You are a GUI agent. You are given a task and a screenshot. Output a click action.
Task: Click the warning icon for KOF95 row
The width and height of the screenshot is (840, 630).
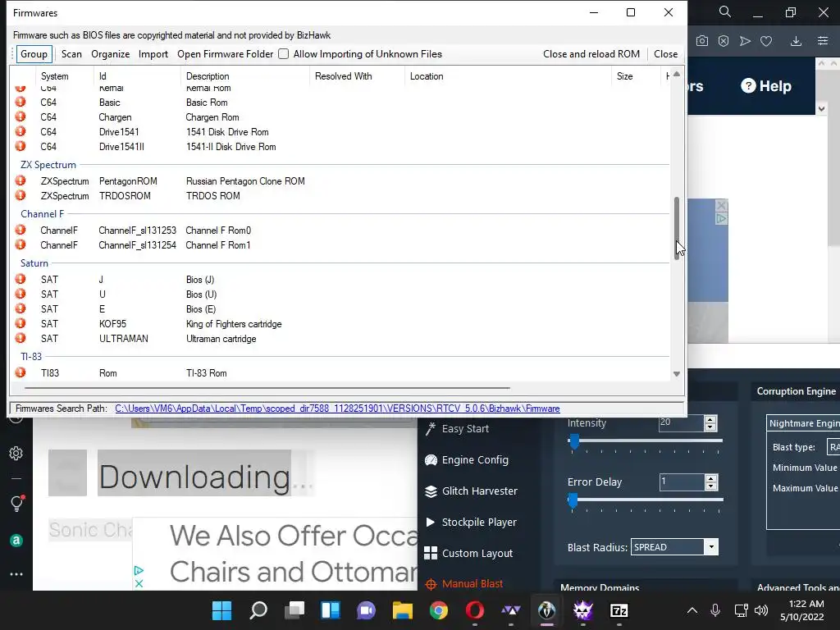click(21, 323)
